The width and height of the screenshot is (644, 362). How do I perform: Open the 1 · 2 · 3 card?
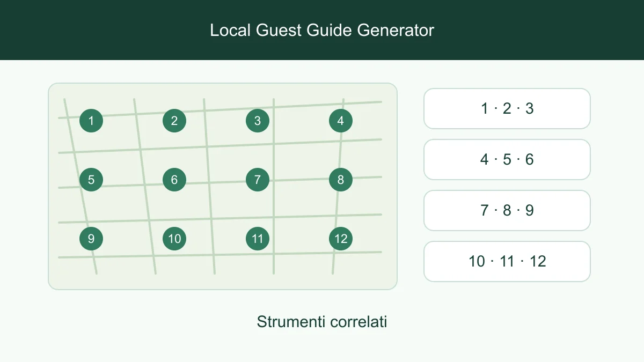[507, 109]
